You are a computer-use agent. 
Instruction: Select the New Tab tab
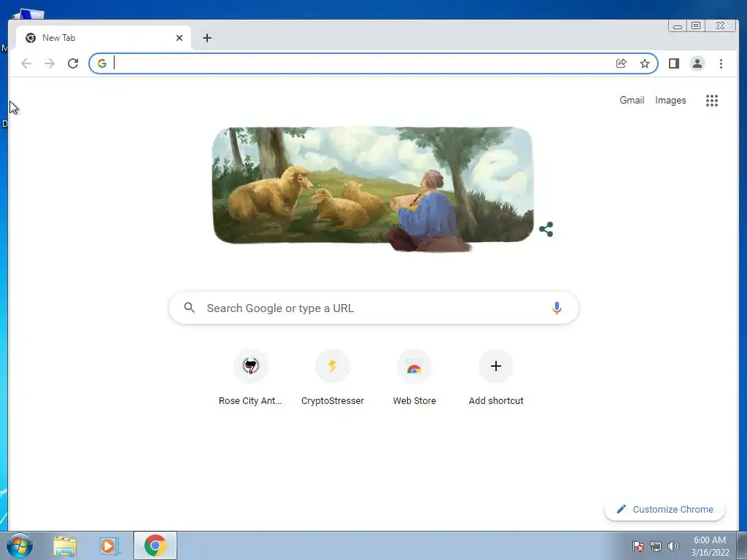pyautogui.click(x=104, y=38)
